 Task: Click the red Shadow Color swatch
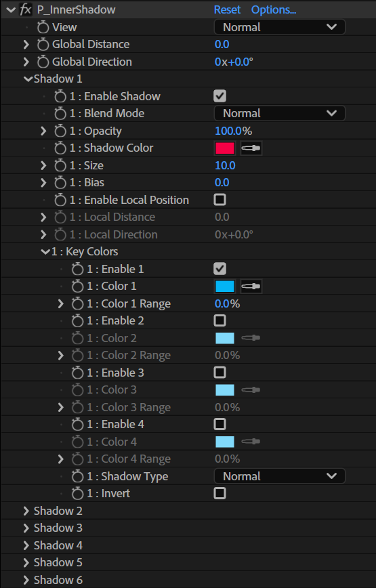[x=225, y=148]
